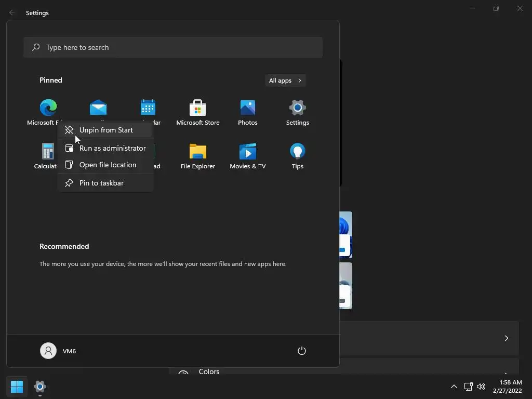532x399 pixels.
Task: Open Colors option in Settings window
Action: (209, 371)
